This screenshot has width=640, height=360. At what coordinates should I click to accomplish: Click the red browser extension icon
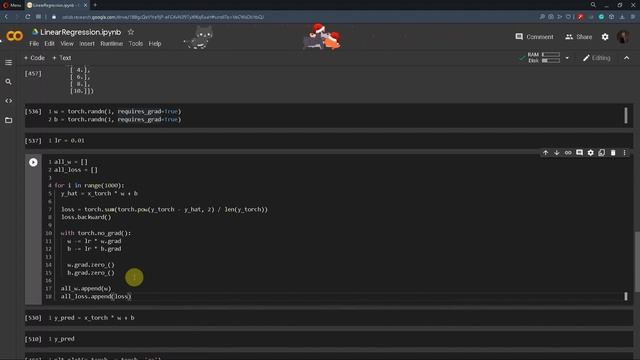click(580, 17)
